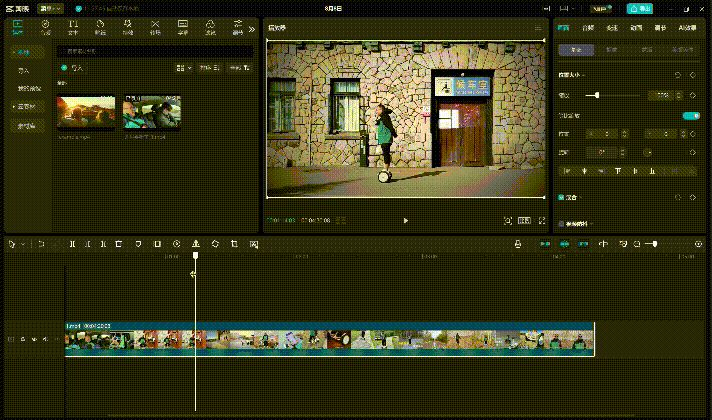Open the Transitions panel icon
The height and width of the screenshot is (420, 712).
pyautogui.click(x=155, y=26)
